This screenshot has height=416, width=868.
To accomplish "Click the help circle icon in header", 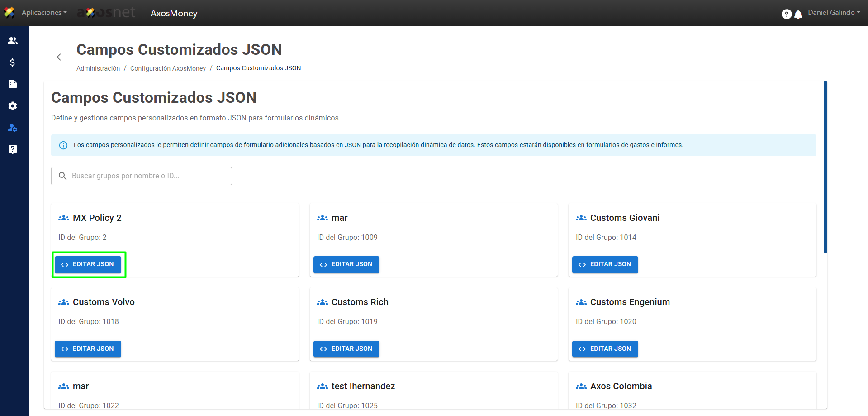I will pyautogui.click(x=786, y=14).
